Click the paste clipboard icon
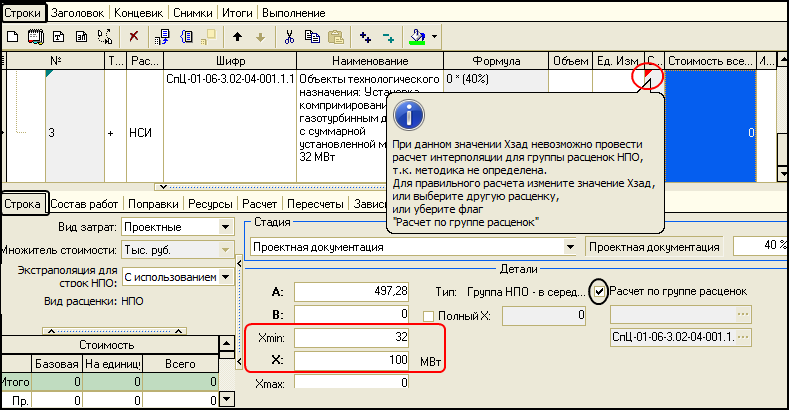The width and height of the screenshot is (789, 410). tap(334, 37)
